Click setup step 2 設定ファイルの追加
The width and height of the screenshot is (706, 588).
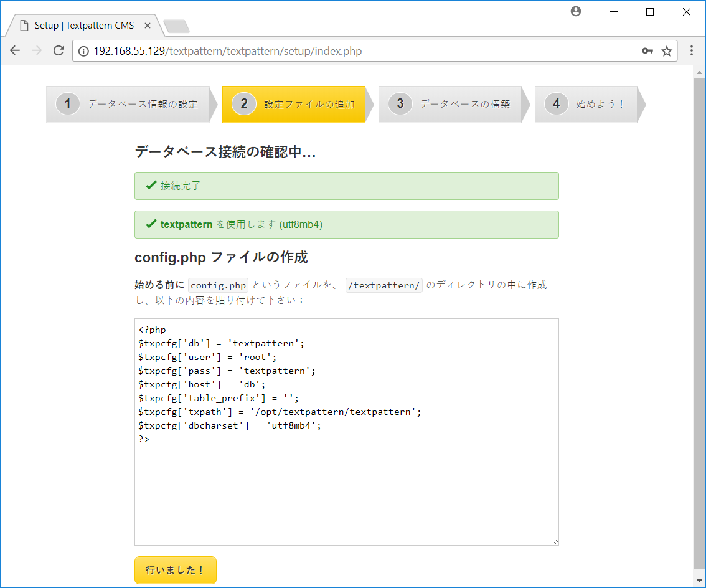pos(293,104)
